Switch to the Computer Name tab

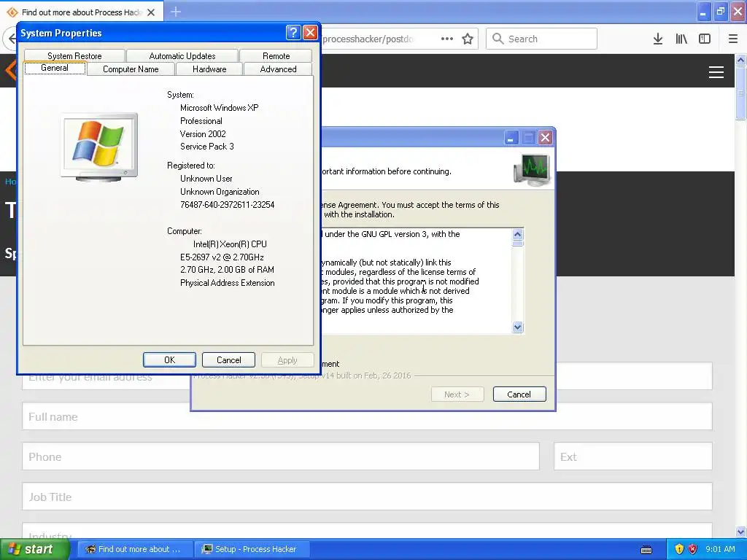point(131,69)
